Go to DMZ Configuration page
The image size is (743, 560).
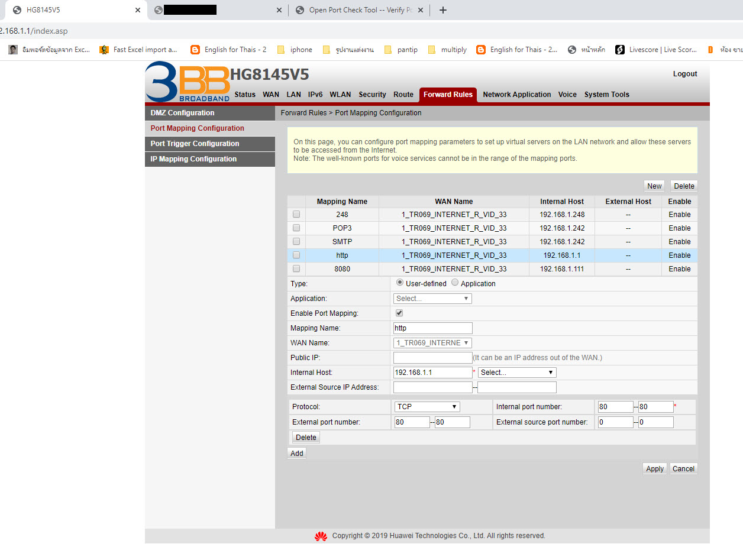point(210,113)
